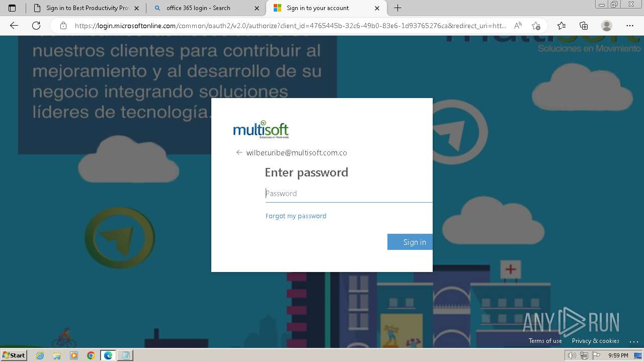Open a new browser tab

397,8
